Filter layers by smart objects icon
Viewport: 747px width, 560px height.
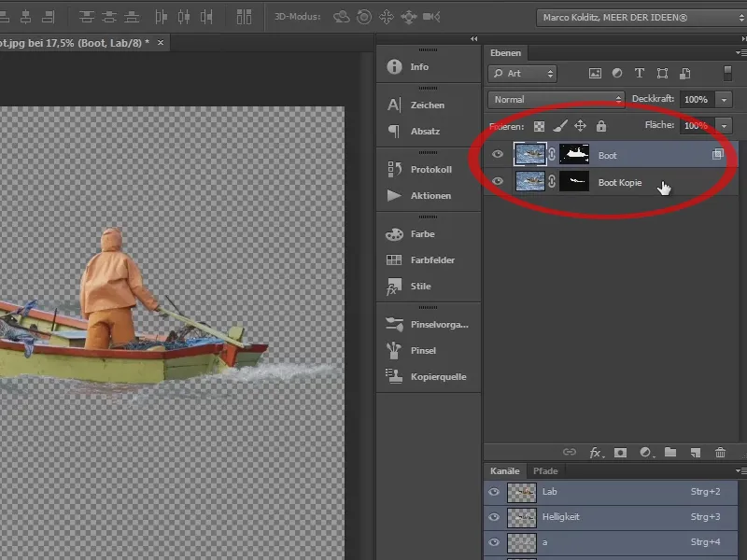point(685,74)
